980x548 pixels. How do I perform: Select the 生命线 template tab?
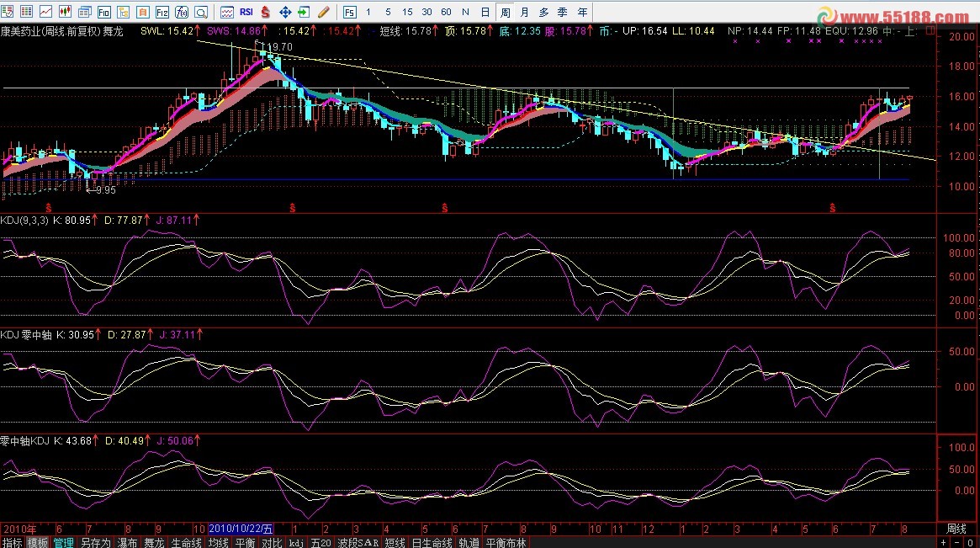pos(186,542)
